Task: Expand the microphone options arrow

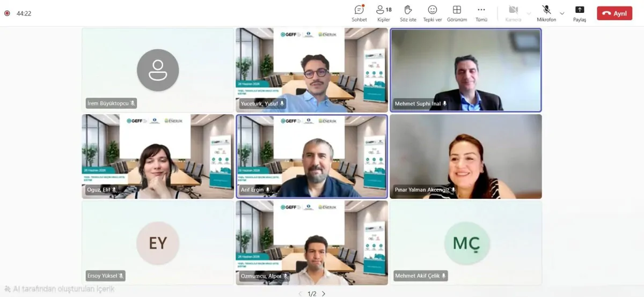Action: coord(562,13)
